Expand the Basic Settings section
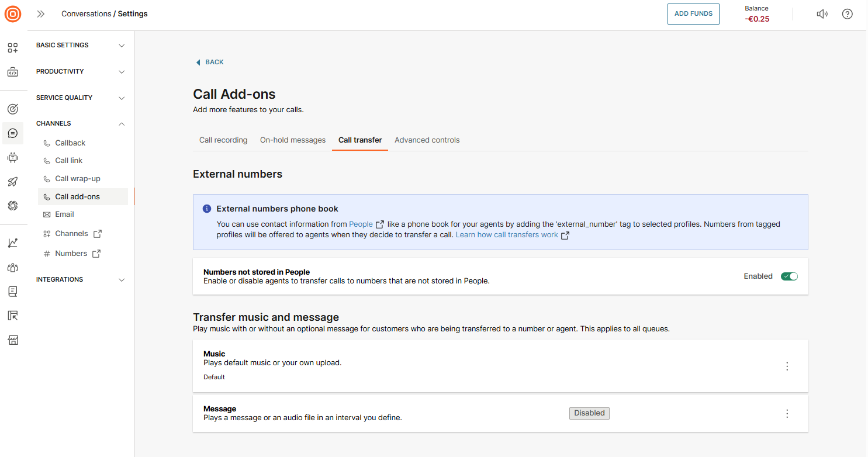Image resolution: width=868 pixels, height=457 pixels. click(x=81, y=46)
